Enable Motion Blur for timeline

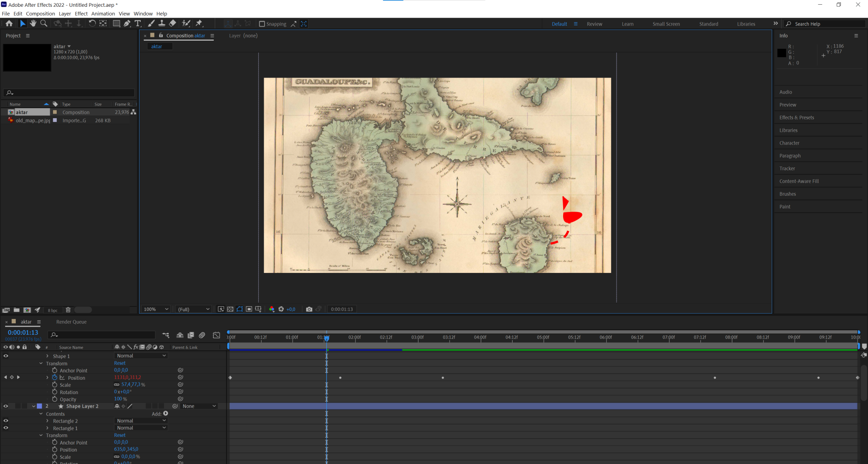[202, 335]
